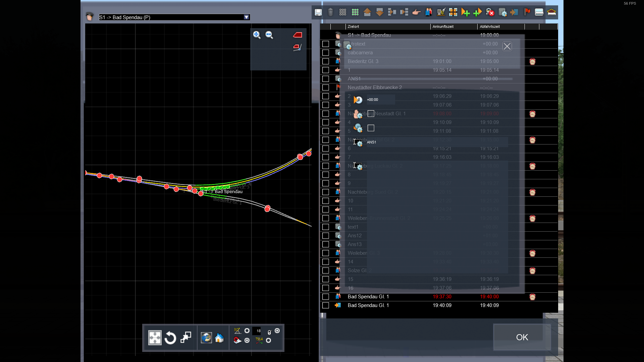Click the Abfahrtszeit column header
Viewport: 644px width, 362px height.
(x=490, y=26)
